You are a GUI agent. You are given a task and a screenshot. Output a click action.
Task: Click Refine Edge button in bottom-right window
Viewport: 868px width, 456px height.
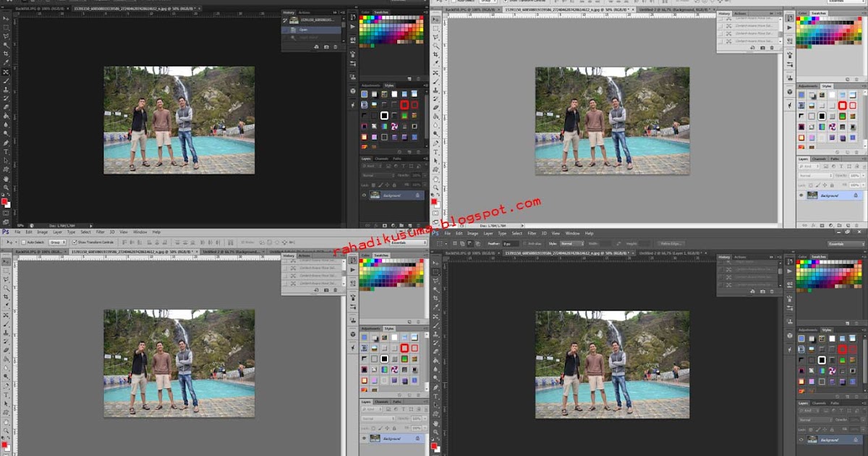(671, 244)
